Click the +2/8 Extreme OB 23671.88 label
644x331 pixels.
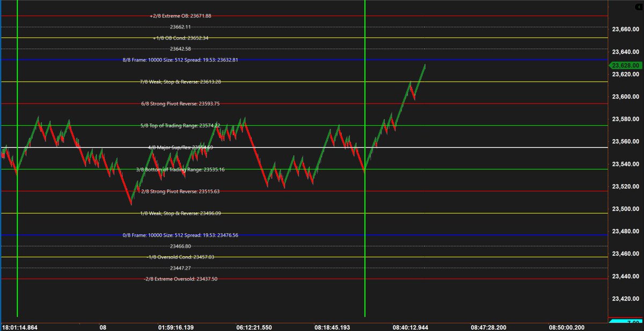point(180,16)
